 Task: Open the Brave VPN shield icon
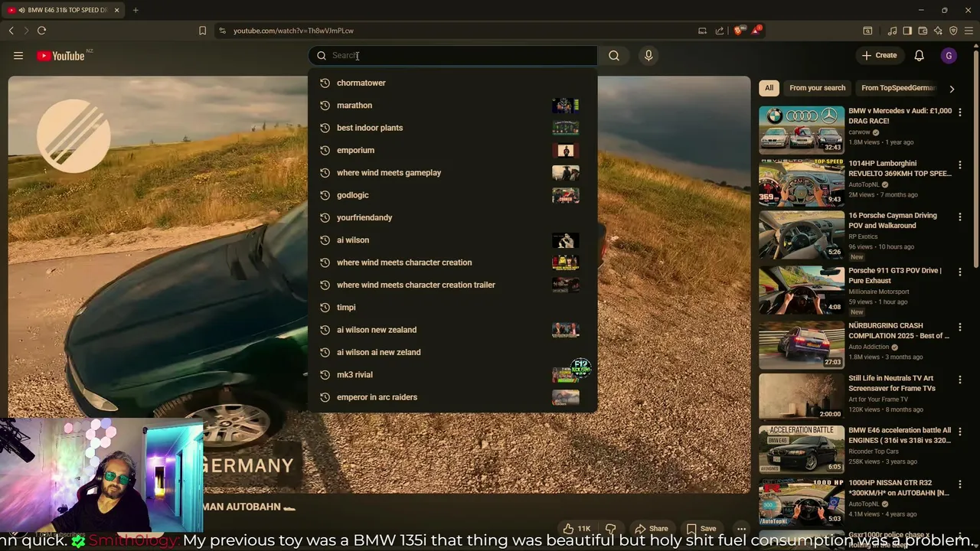953,31
